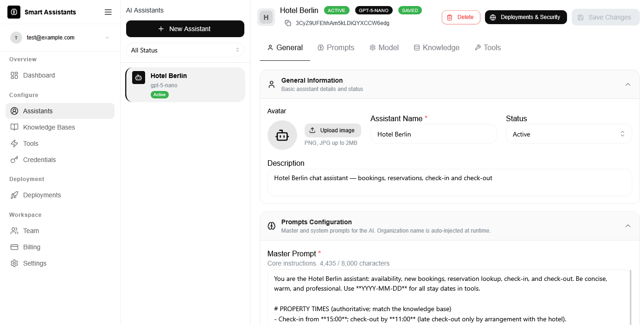Delete the Hotel Berlin assistant
The height and width of the screenshot is (325, 644).
pyautogui.click(x=461, y=17)
